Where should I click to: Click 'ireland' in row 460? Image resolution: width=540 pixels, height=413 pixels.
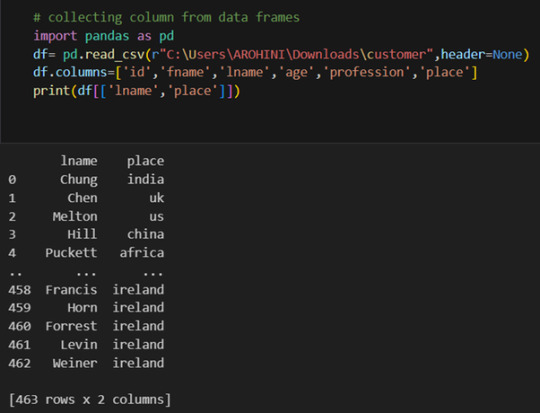[138, 326]
